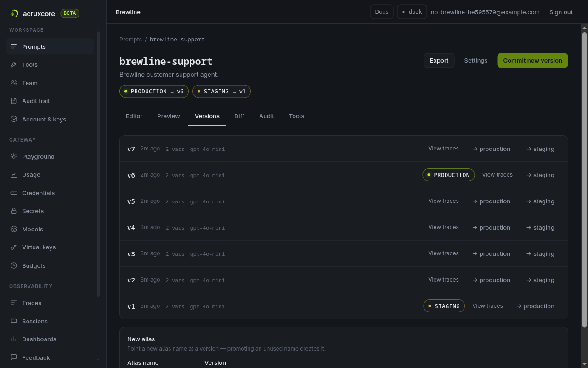This screenshot has width=588, height=368.
Task: Open prompt Settings
Action: [x=476, y=61]
